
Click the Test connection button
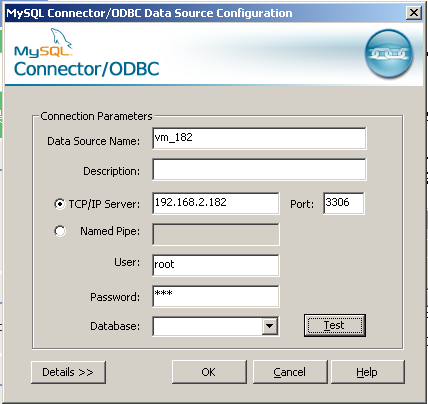[x=335, y=325]
